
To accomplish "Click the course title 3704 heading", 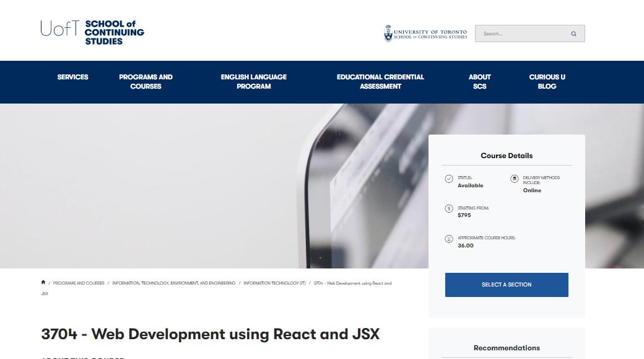I will 211,334.
